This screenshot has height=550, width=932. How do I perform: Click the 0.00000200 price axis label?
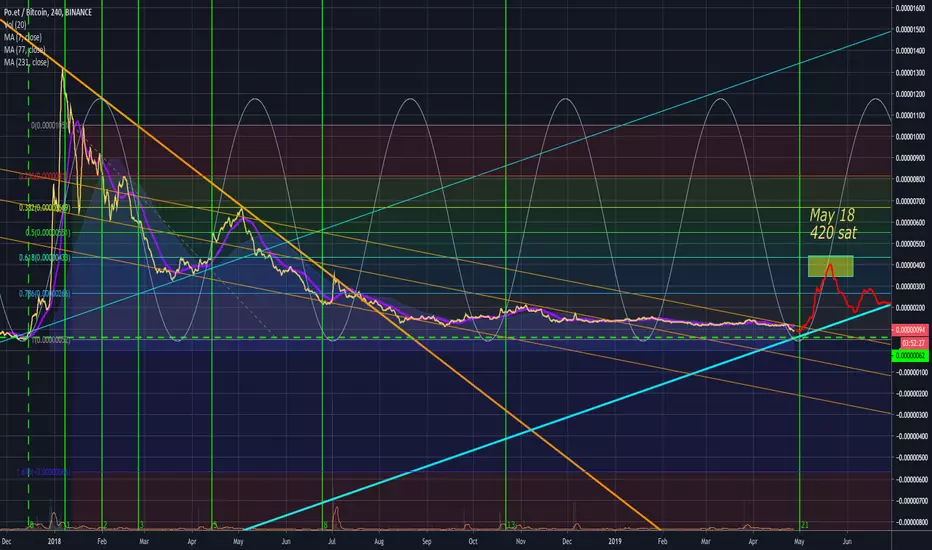point(911,308)
